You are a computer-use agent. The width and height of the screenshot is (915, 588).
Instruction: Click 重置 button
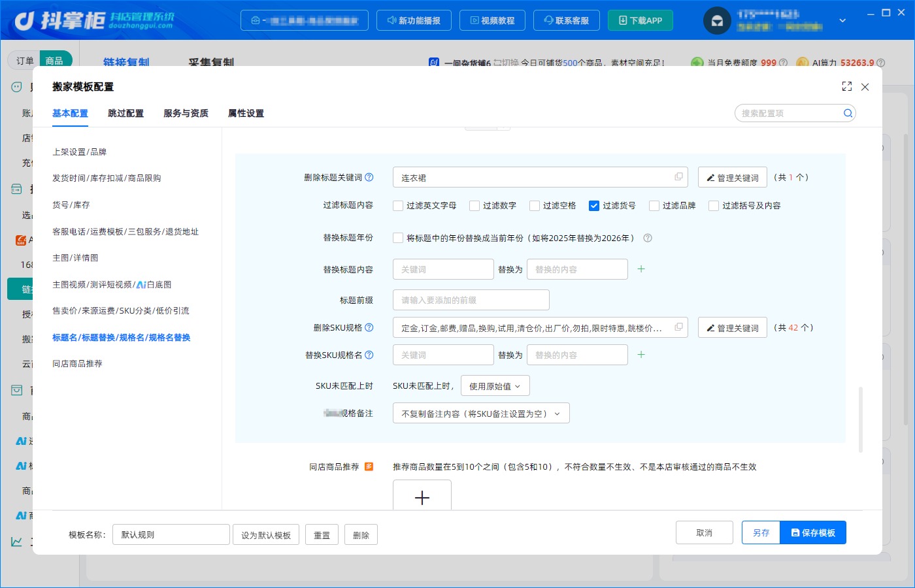click(x=322, y=534)
